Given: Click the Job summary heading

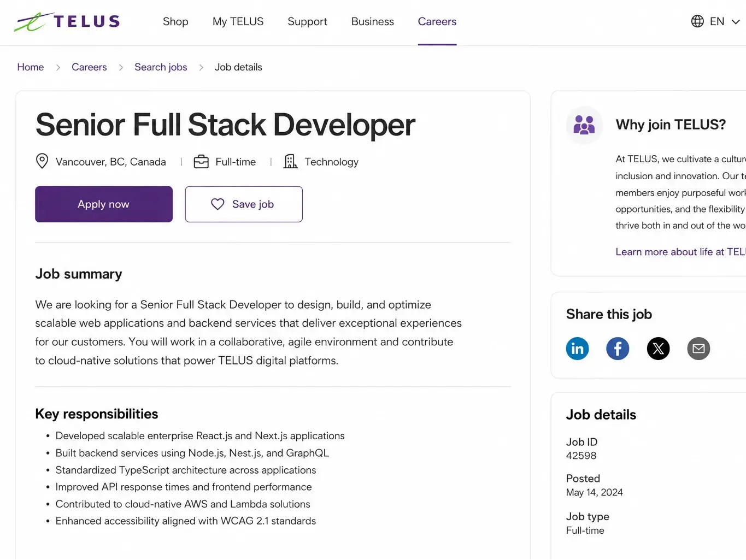Looking at the screenshot, I should (79, 274).
